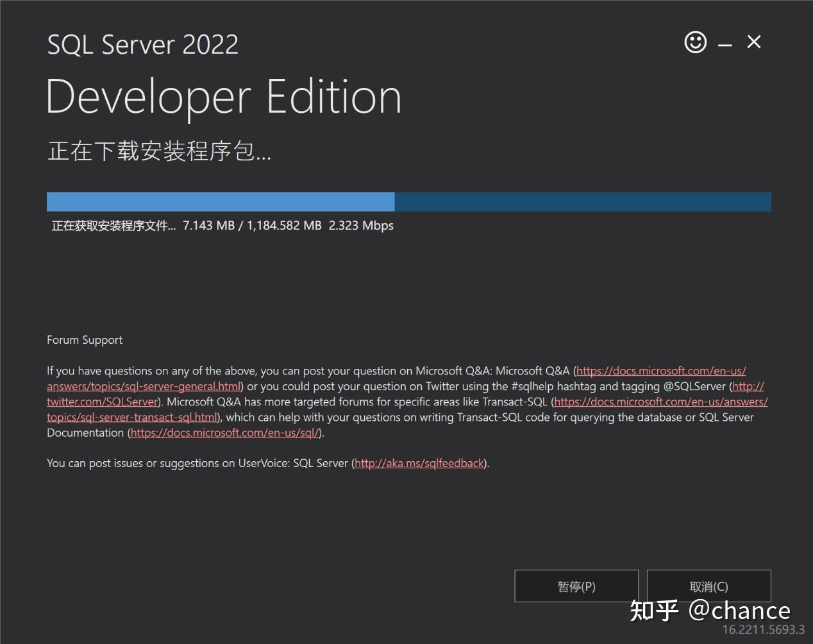The width and height of the screenshot is (813, 644).
Task: Click the Forum Support section heading
Action: point(84,339)
